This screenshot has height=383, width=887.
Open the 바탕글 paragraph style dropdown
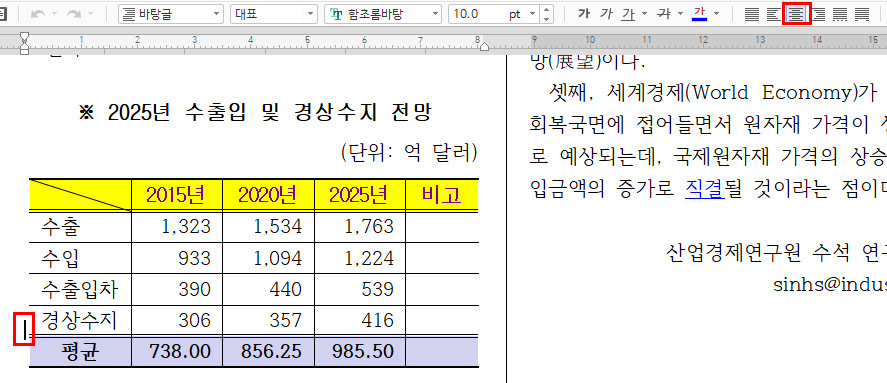click(171, 14)
